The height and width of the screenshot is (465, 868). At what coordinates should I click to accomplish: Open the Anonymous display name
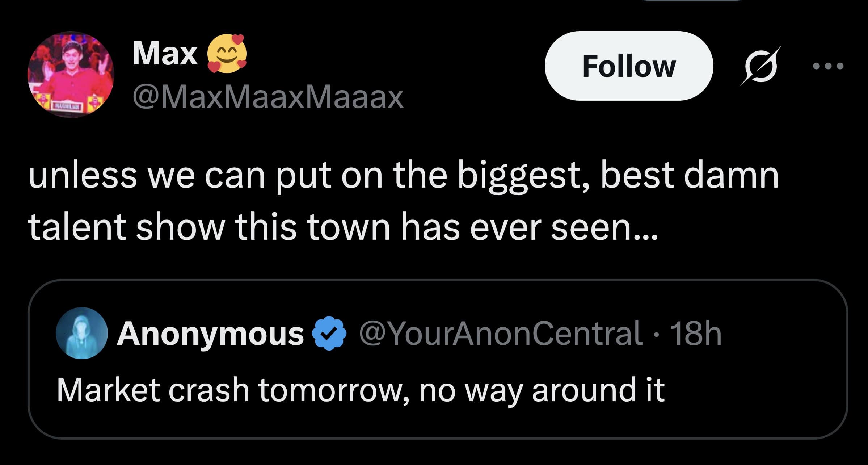210,334
